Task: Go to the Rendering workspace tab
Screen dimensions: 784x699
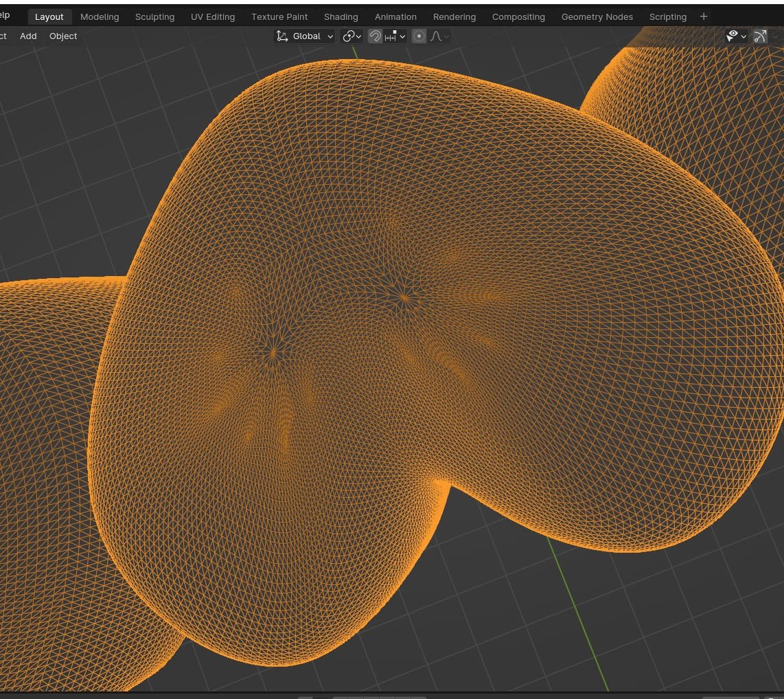Action: click(x=454, y=17)
